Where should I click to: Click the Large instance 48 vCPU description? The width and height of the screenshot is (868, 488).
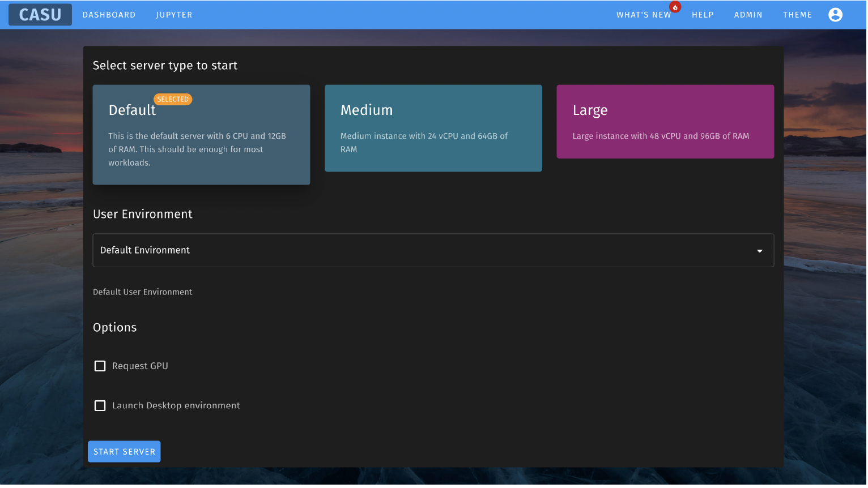click(x=662, y=136)
